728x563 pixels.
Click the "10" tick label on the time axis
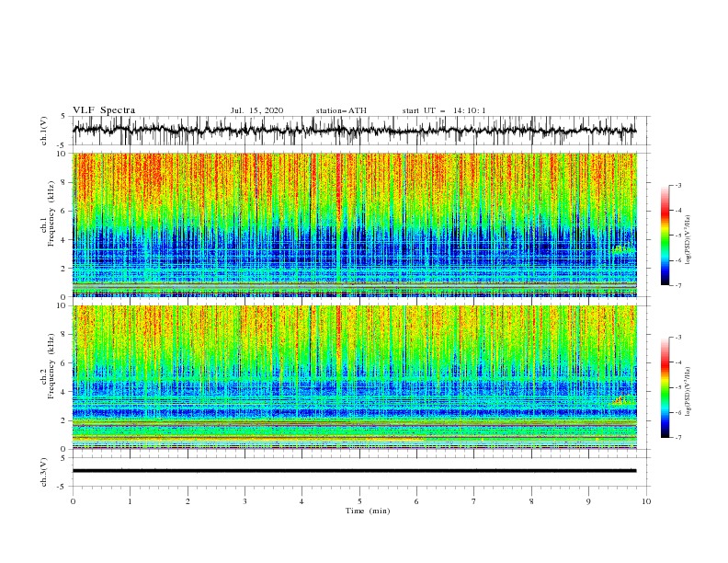646,501
